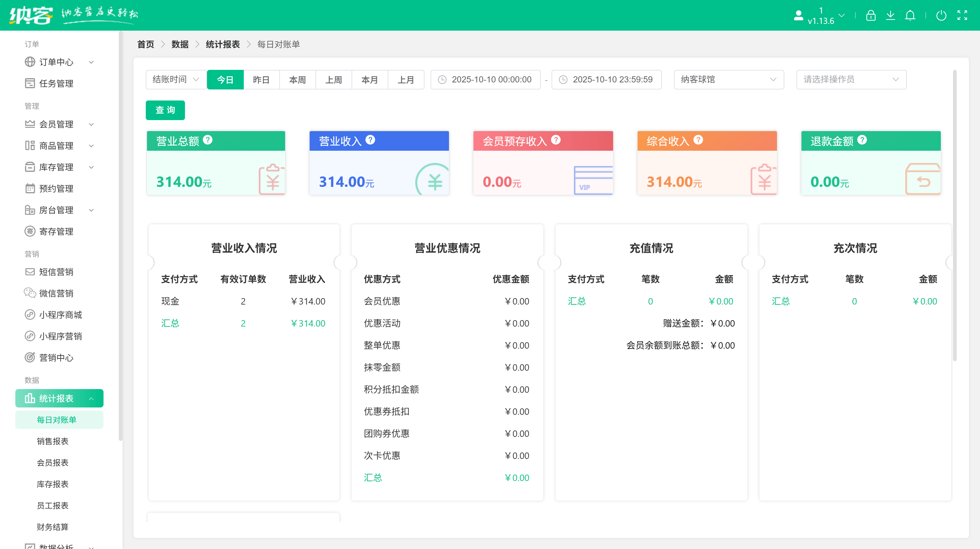
Task: Go to 首页 via breadcrumb
Action: 145,44
